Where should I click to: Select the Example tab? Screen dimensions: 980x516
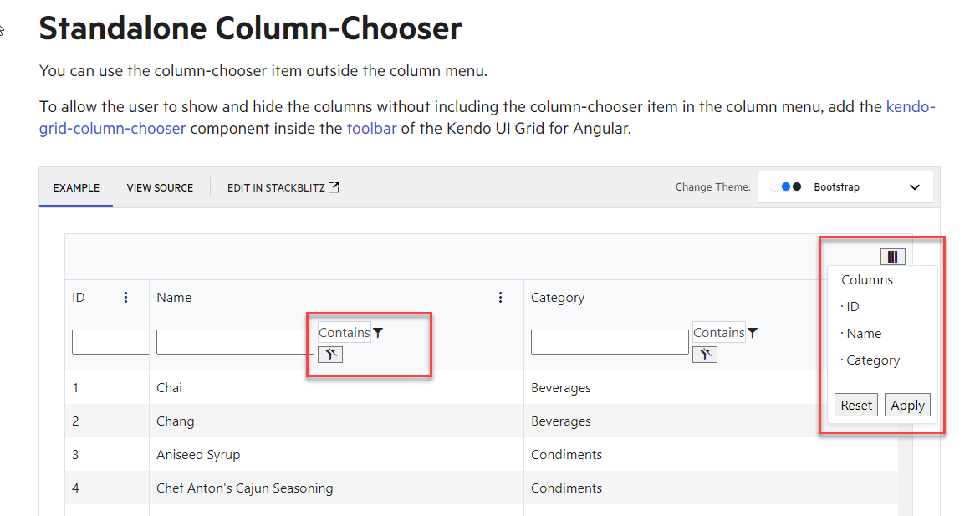[76, 188]
